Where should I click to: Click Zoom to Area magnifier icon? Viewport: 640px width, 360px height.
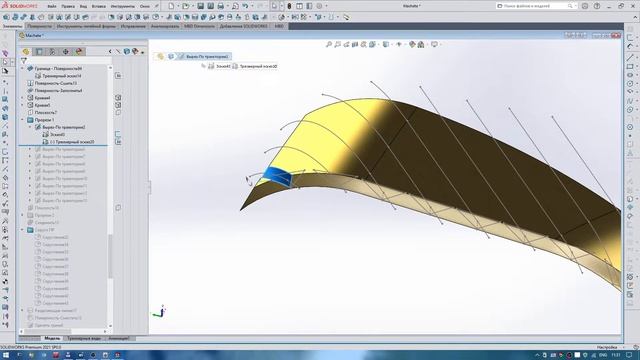pos(338,44)
